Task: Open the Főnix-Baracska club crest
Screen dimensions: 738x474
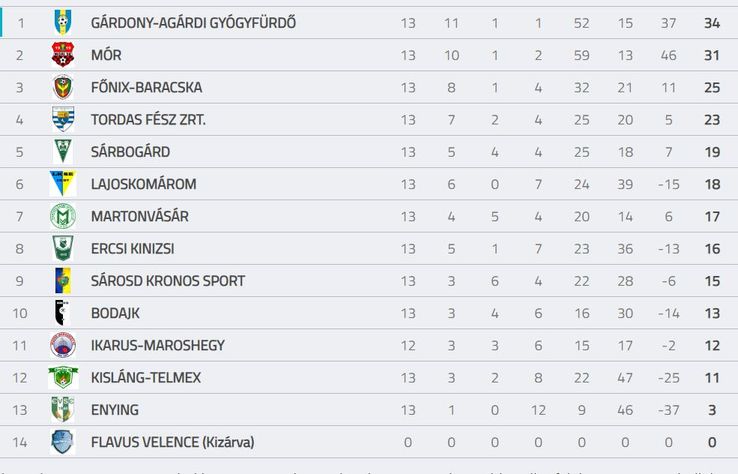Action: tap(63, 87)
